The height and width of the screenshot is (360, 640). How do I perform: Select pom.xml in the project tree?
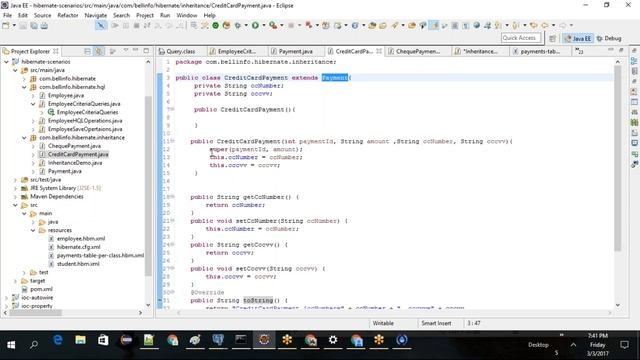click(41, 289)
